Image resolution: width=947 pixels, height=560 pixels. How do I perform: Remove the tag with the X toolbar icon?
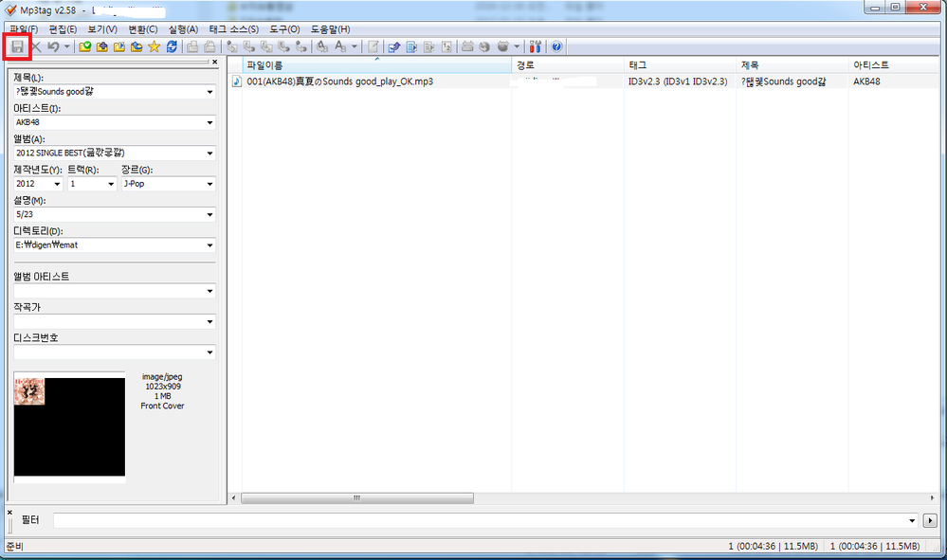tap(36, 46)
